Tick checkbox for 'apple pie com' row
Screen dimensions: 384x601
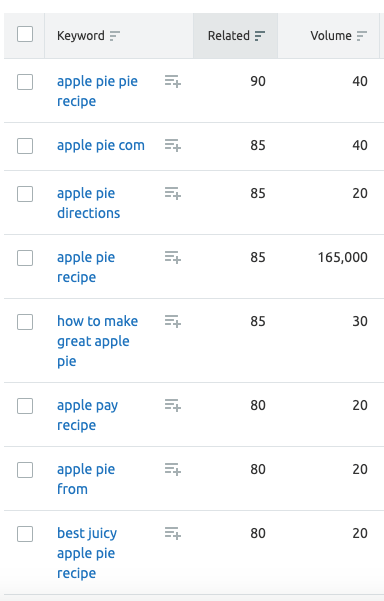pos(25,146)
